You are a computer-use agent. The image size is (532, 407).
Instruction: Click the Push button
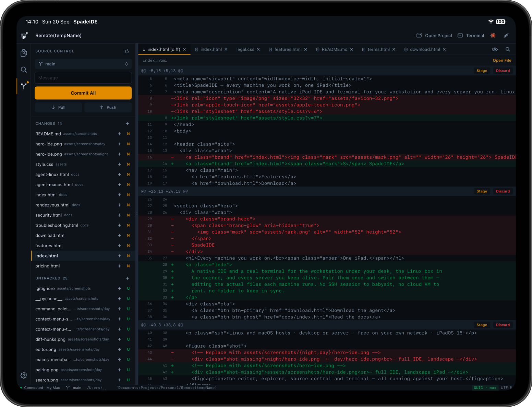(x=108, y=107)
